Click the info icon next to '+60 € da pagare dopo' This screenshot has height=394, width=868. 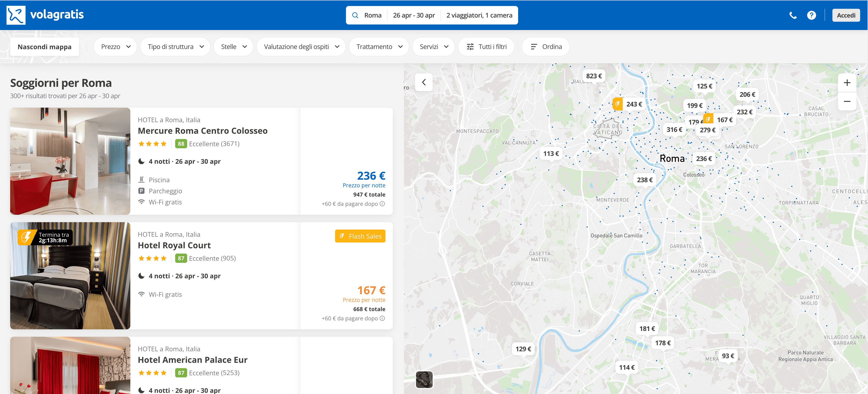pyautogui.click(x=382, y=204)
